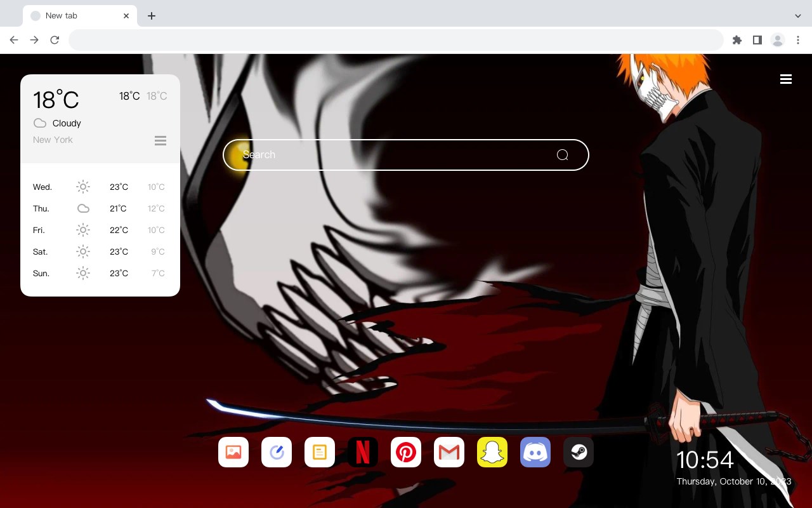Click Wednesday's sunny forecast icon
Screen dimensions: 812x508
pyautogui.click(x=83, y=187)
